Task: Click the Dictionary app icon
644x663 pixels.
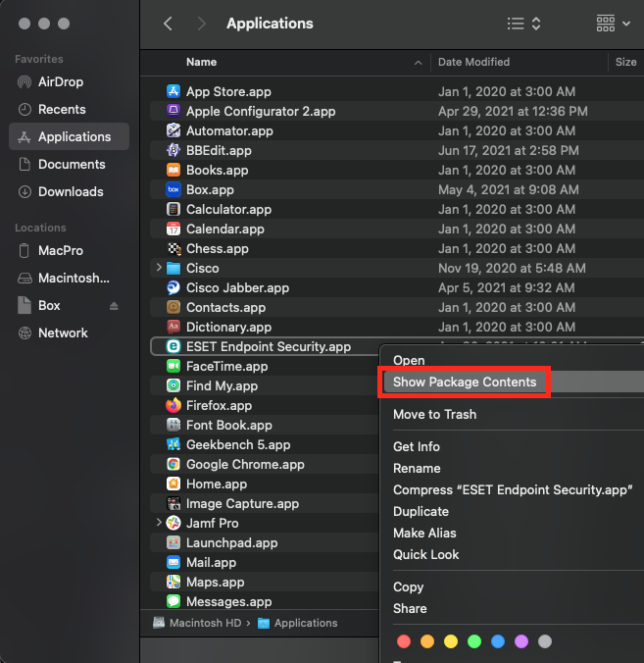Action: pyautogui.click(x=173, y=327)
